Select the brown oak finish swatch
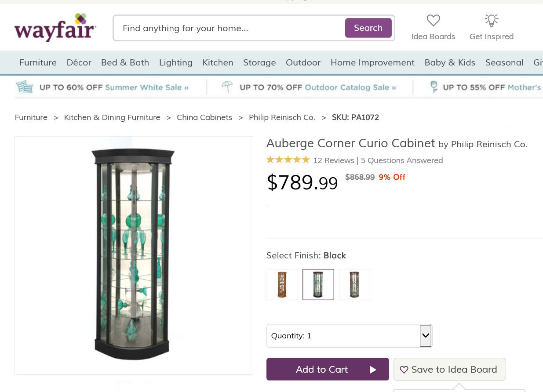Screen dimensions: 543x392 tap(282, 285)
